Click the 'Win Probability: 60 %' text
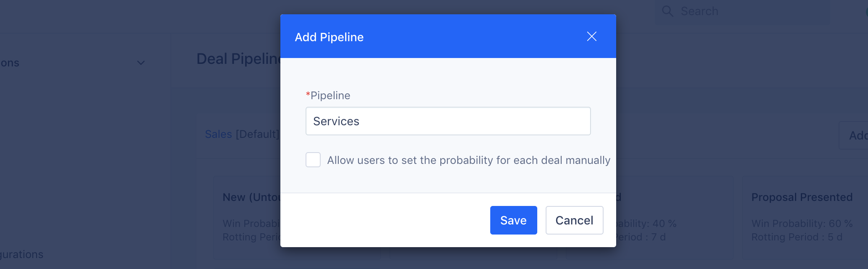The image size is (868, 269). pyautogui.click(x=802, y=224)
